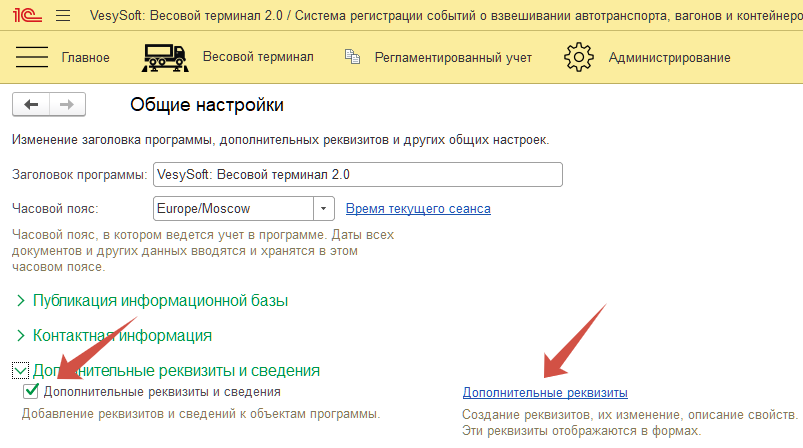Select the Администрирование section label
This screenshot has width=803, height=448.
click(669, 57)
